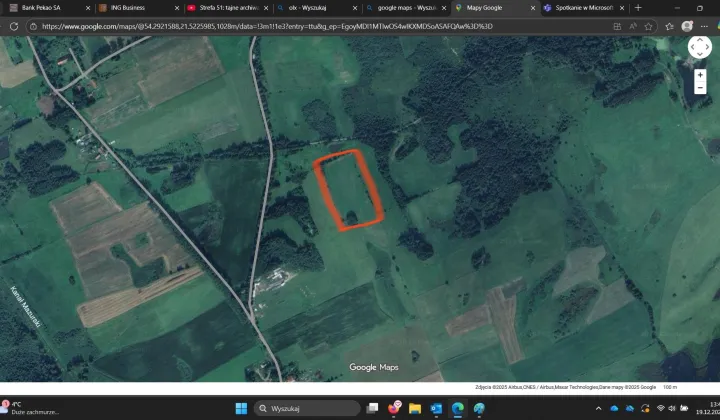720x420 pixels.
Task: Click the 100 m map scale bar
Action: (670, 387)
